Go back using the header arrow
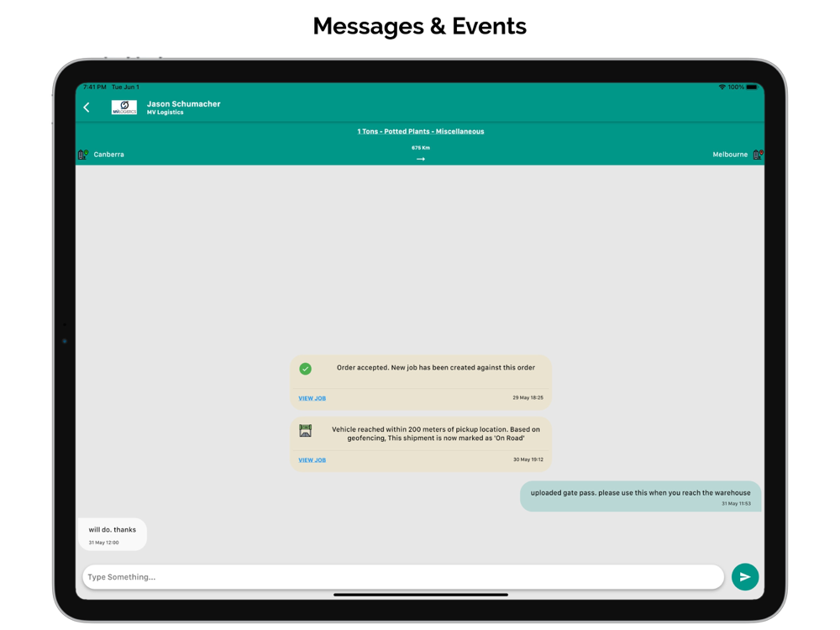840x630 pixels. [87, 108]
